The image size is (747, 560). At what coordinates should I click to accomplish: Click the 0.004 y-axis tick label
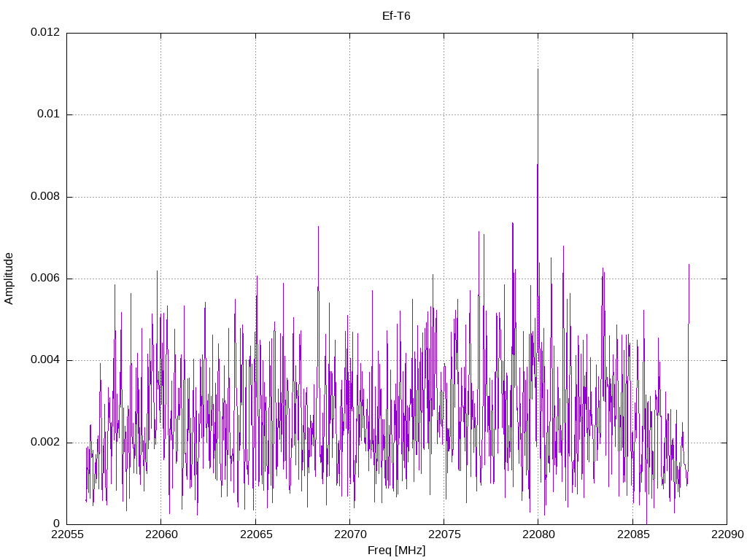45,360
